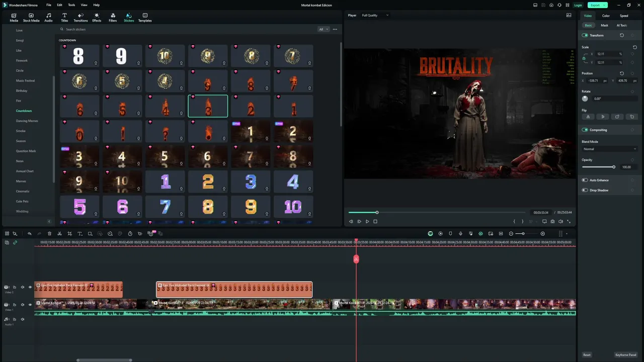Expand player to fullscreen

coord(569,221)
